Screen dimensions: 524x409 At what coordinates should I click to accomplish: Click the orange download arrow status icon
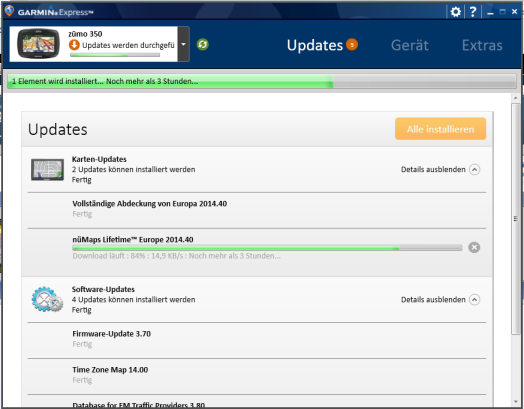74,45
